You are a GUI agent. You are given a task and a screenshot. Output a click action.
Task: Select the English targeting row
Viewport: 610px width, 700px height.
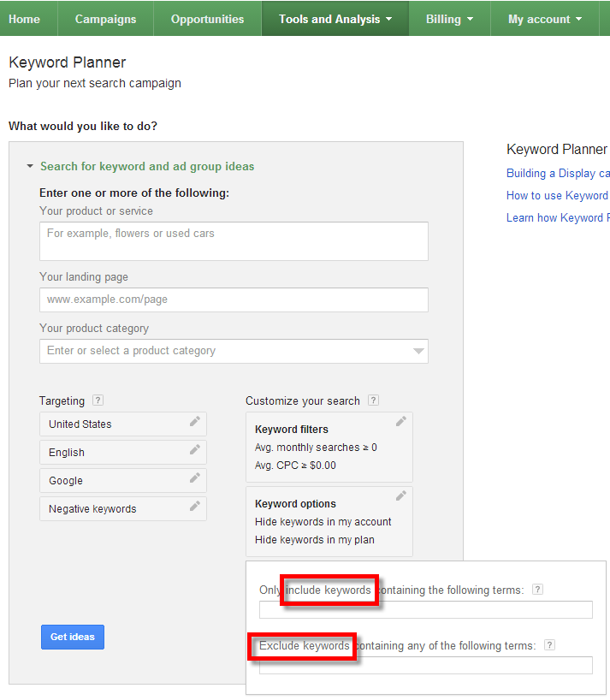[123, 452]
